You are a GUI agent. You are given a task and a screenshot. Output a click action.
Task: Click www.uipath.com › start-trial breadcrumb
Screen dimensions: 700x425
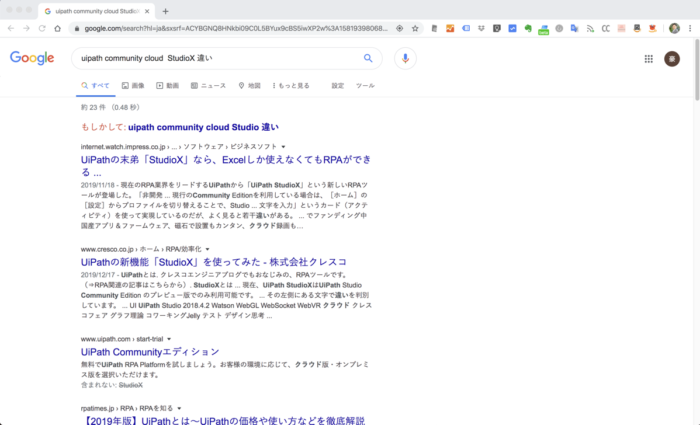click(x=122, y=339)
